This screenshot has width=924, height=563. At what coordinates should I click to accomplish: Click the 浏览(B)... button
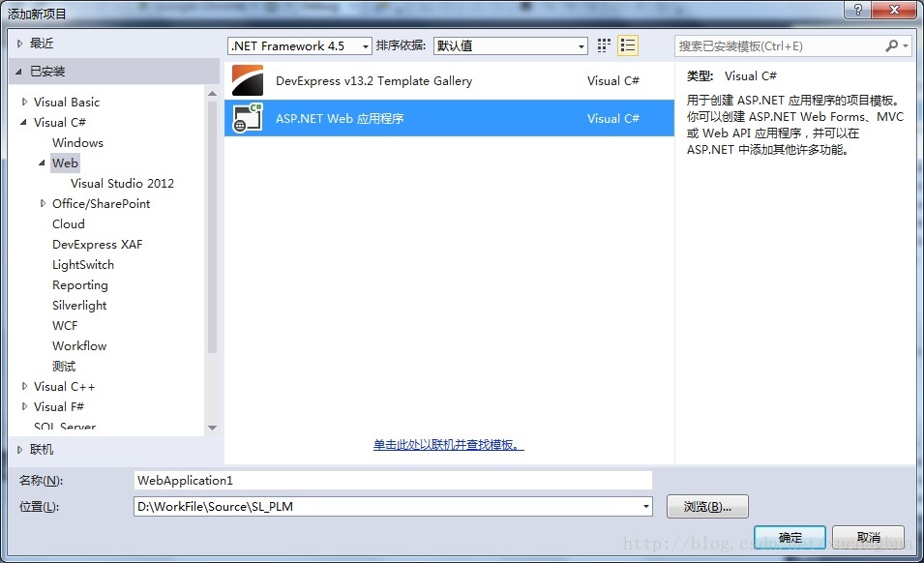point(707,507)
